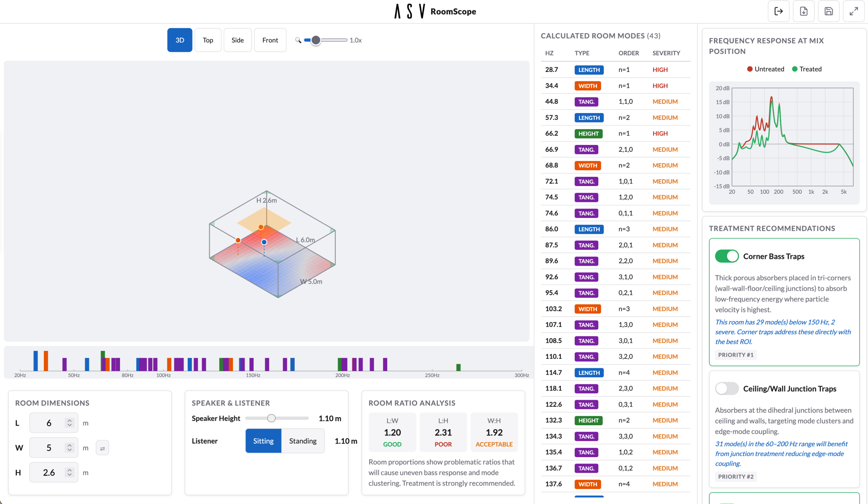Disable the Corner Bass Traps treatment
The width and height of the screenshot is (868, 504).
tap(727, 256)
